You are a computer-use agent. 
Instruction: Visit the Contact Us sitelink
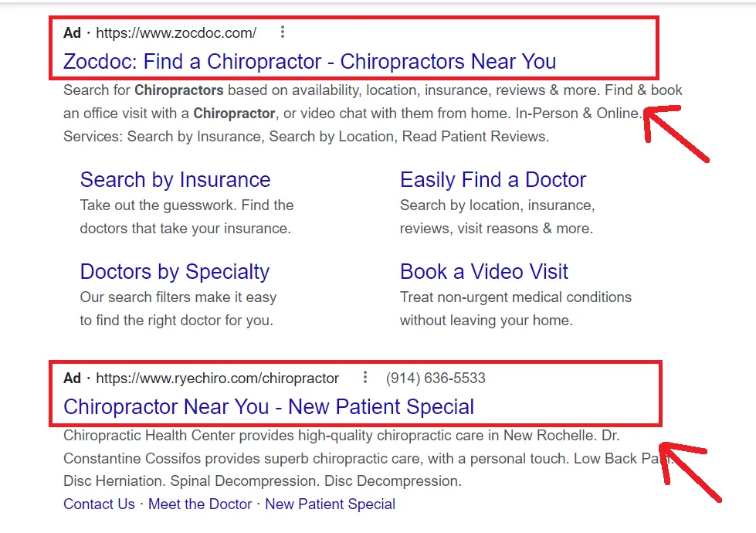[99, 504]
